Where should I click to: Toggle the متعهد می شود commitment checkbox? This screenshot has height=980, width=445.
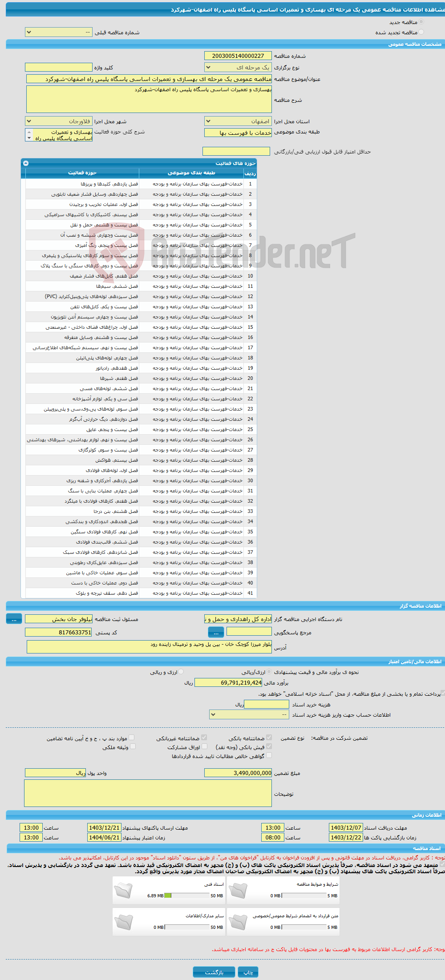442,864
